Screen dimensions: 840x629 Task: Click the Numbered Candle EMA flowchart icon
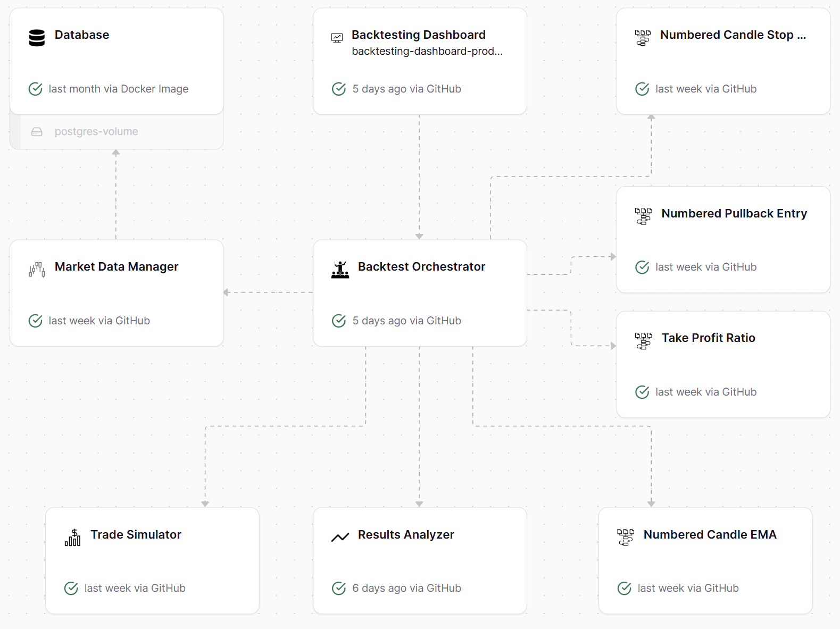(625, 538)
